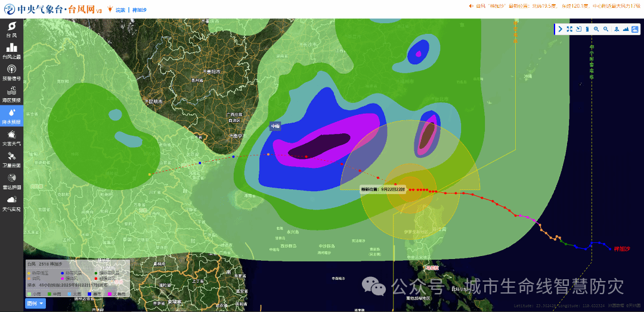This screenshot has height=312, width=644.
Task: Show 预警信号 warning signals layer
Action: click(11, 72)
